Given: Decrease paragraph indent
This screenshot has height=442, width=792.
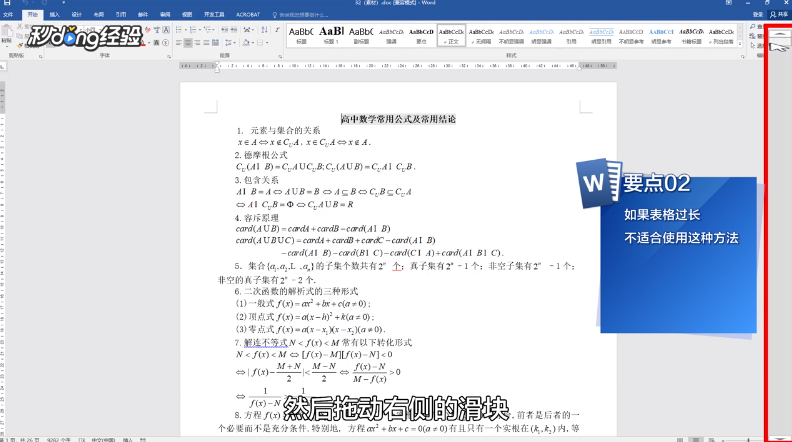Looking at the screenshot, I should click(225, 30).
